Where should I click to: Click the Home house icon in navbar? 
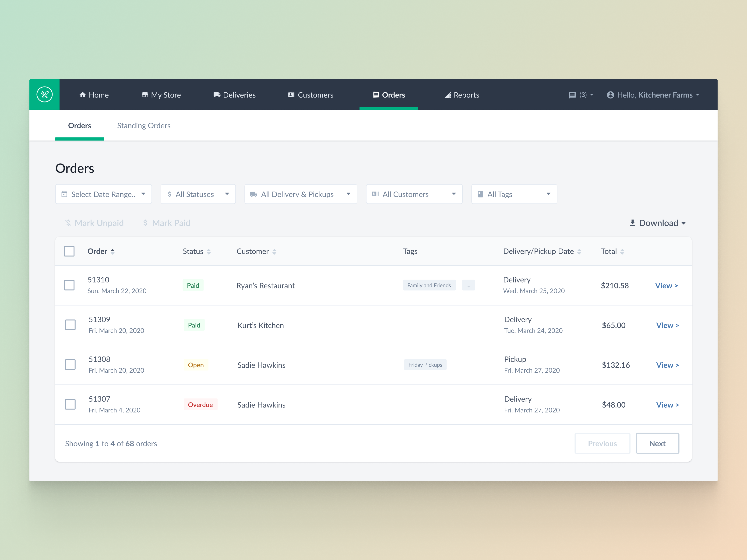(x=82, y=95)
